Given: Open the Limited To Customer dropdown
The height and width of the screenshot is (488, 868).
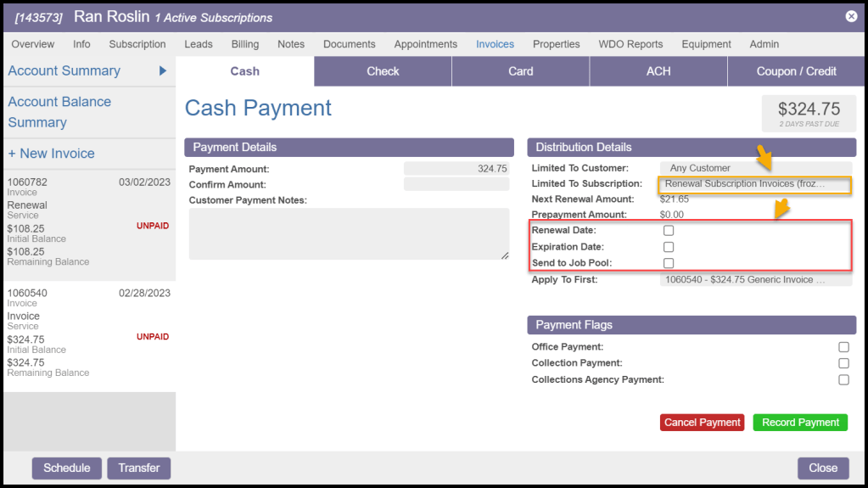Looking at the screenshot, I should (x=755, y=168).
